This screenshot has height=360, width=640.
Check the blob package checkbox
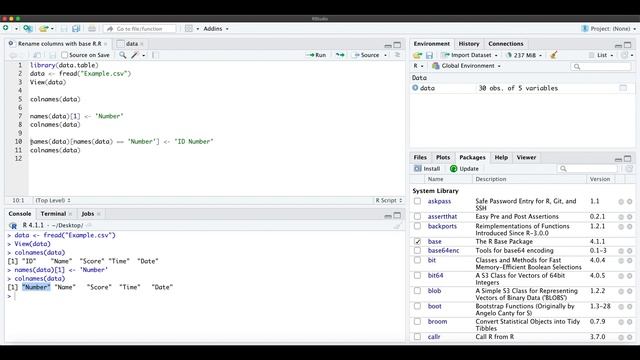click(x=417, y=291)
